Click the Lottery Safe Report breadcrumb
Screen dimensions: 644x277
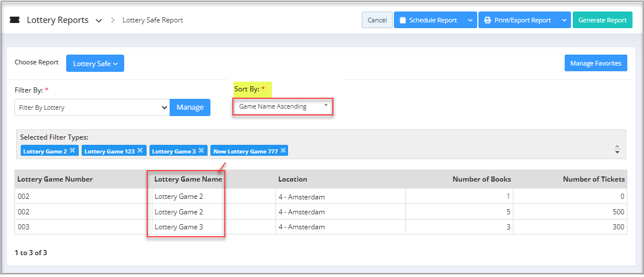click(153, 20)
